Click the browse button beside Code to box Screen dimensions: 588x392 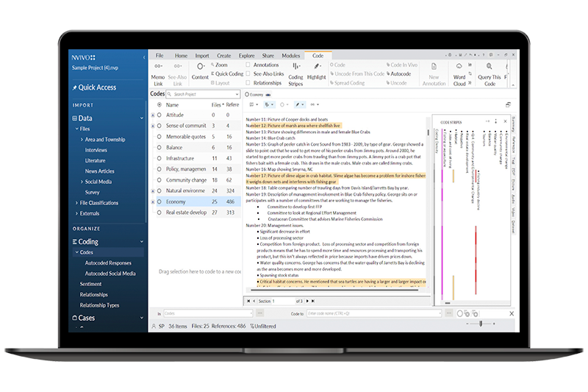[x=449, y=313]
